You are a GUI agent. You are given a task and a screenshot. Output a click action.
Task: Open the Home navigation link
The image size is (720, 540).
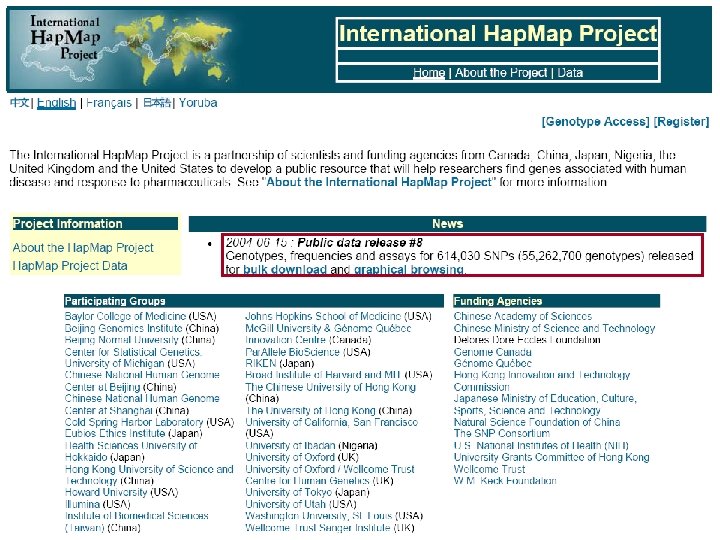click(429, 73)
